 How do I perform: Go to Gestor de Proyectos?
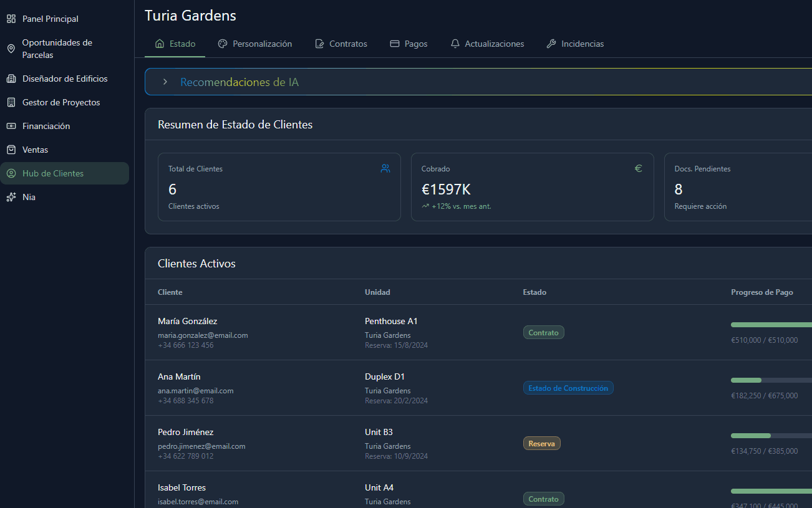click(x=65, y=102)
